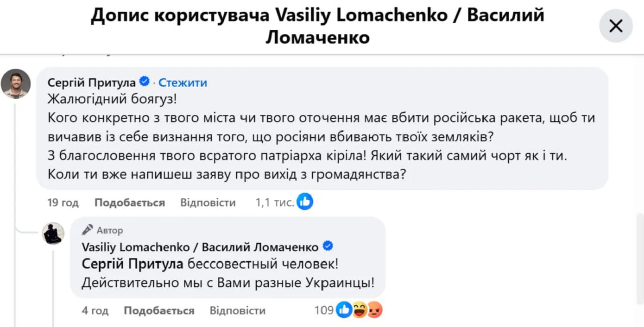Like Притула's comment with Подобається
The width and height of the screenshot is (644, 327).
pyautogui.click(x=129, y=203)
